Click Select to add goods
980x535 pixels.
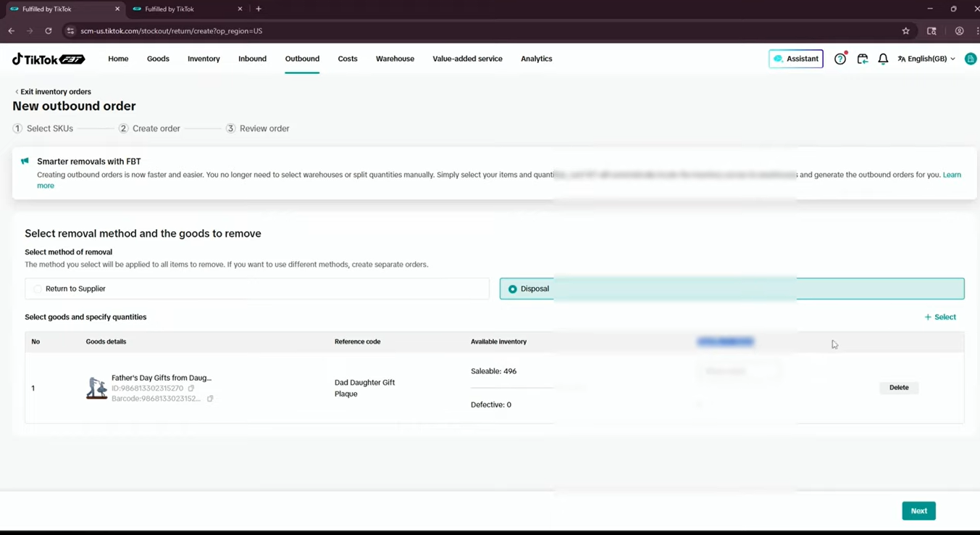click(940, 317)
